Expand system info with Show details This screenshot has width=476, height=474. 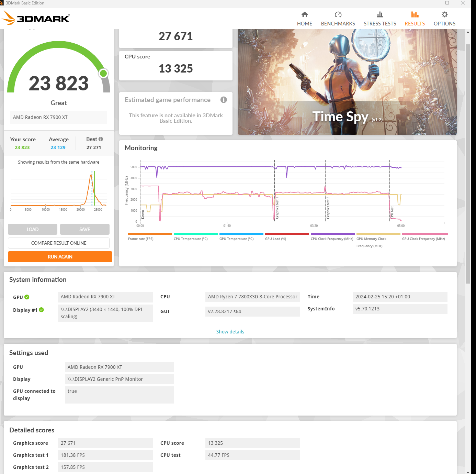click(x=230, y=332)
